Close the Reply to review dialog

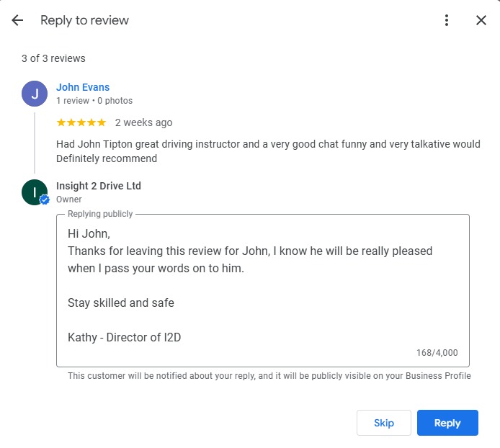coord(481,20)
